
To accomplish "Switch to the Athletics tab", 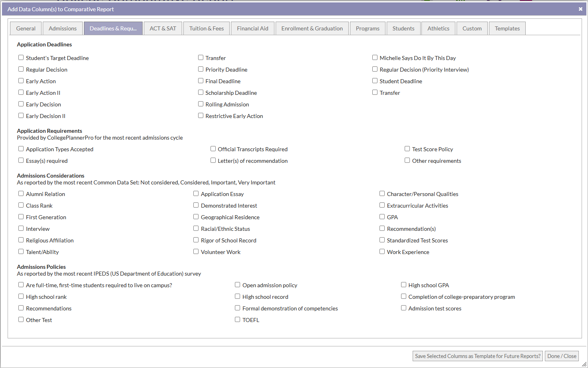I will [x=438, y=28].
